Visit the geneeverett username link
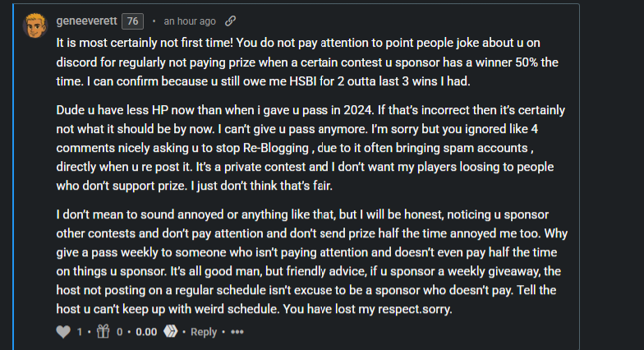Image resolution: width=644 pixels, height=350 pixels. [86, 21]
